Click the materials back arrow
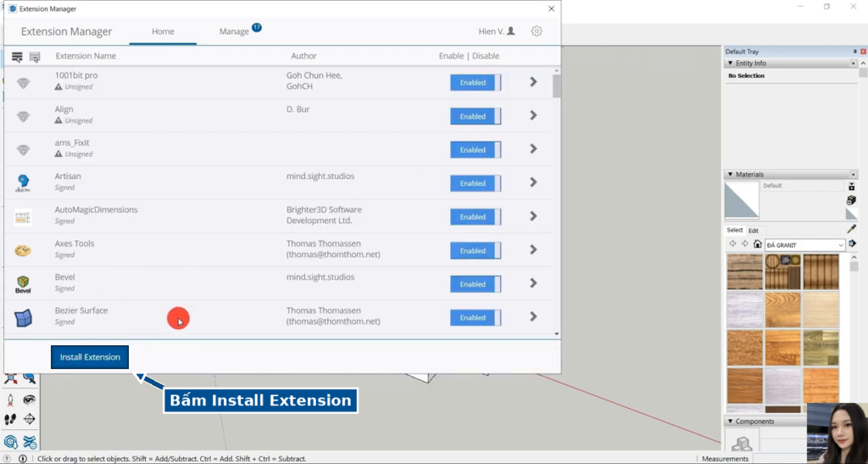The image size is (868, 464). click(x=733, y=244)
